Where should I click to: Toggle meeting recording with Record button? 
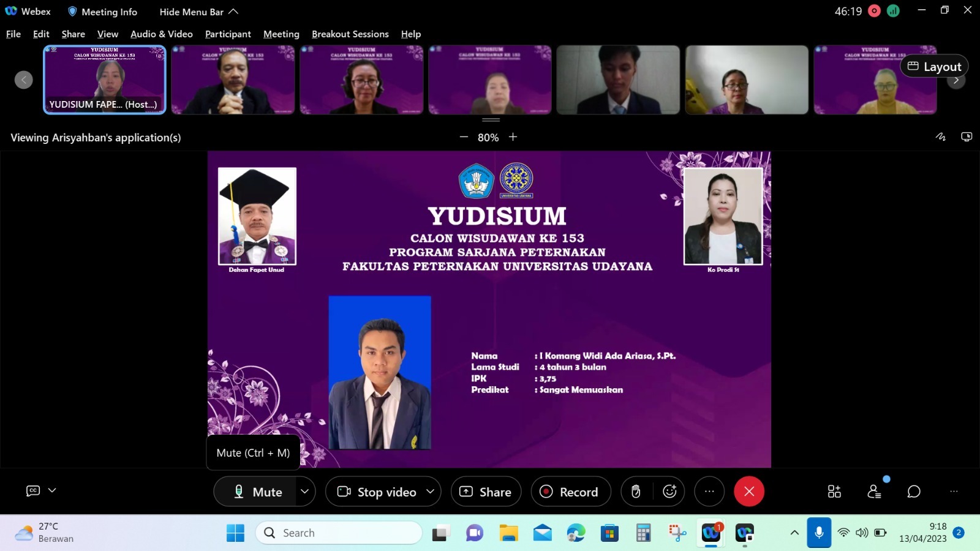570,492
